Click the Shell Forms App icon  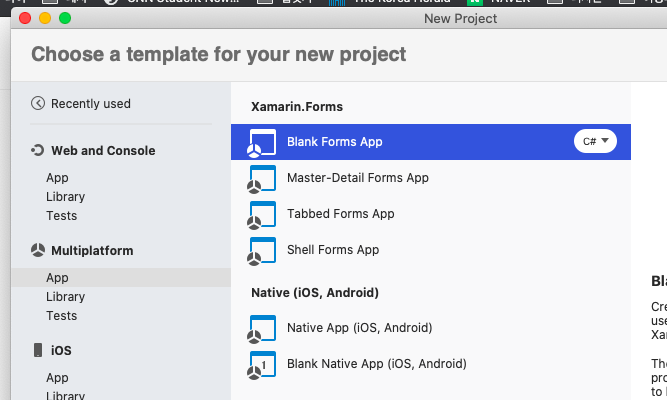tap(262, 251)
